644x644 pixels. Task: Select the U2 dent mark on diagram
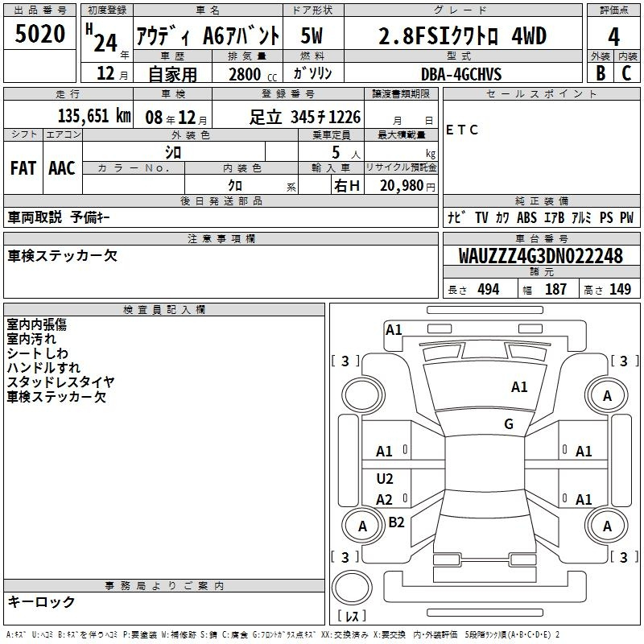click(385, 479)
